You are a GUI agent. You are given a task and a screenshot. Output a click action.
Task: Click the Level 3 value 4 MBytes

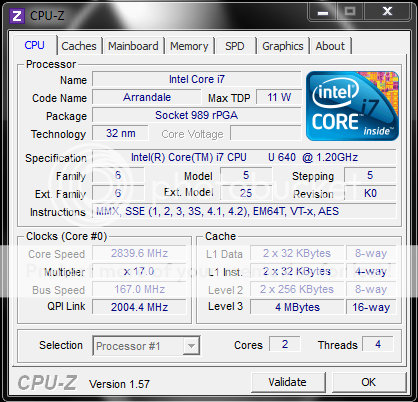click(297, 307)
